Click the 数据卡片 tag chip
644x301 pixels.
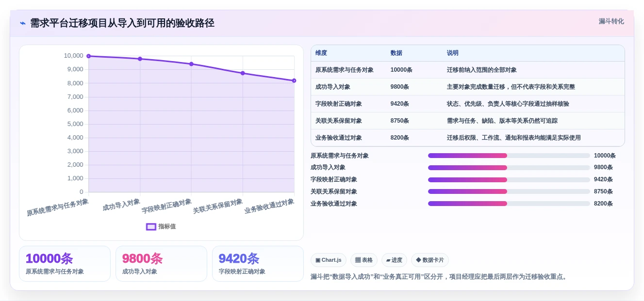point(430,260)
